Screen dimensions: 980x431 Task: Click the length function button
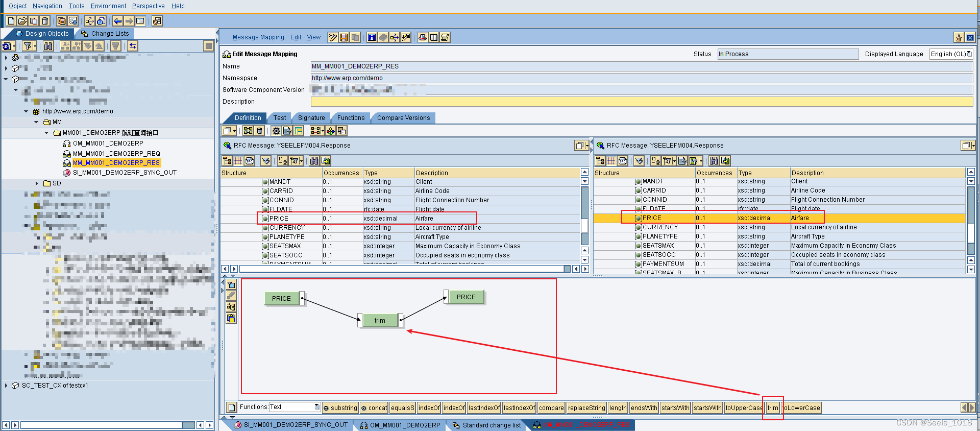[618, 408]
